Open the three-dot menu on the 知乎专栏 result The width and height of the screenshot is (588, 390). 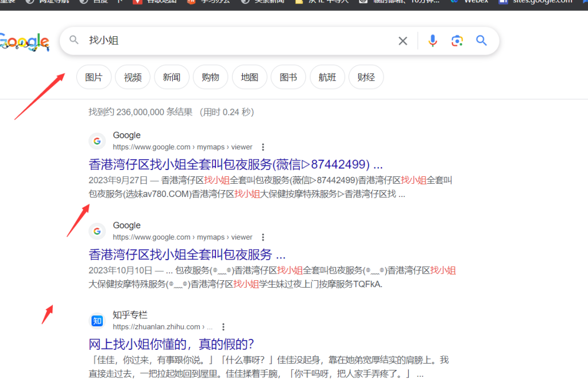click(223, 326)
